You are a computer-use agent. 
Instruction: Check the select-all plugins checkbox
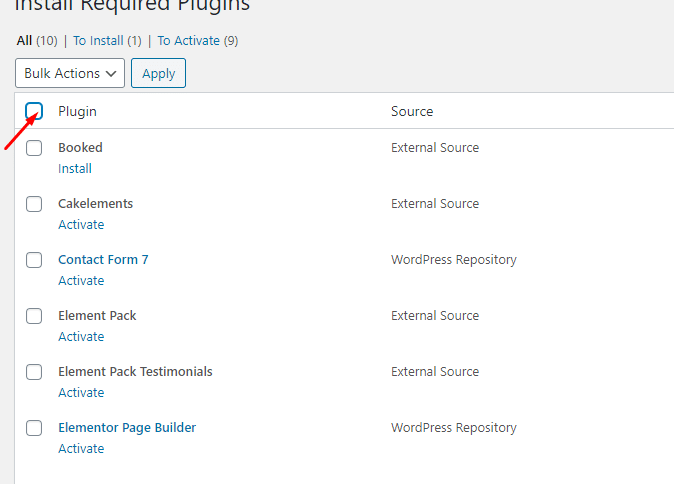(x=34, y=111)
